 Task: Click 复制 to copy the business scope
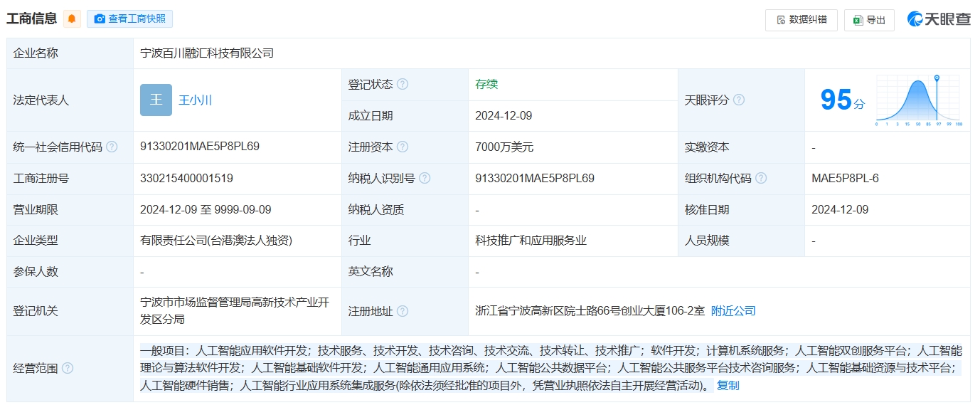(728, 386)
